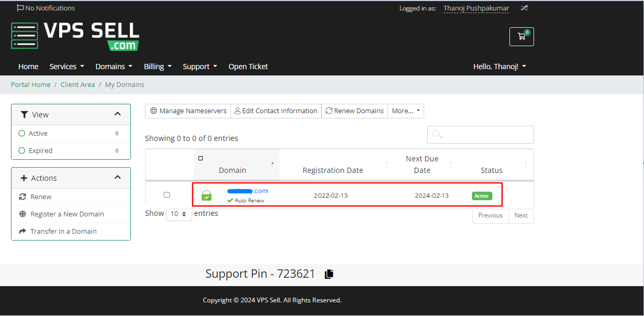This screenshot has width=644, height=316.
Task: Click the My Domains breadcrumb text
Action: 125,84
